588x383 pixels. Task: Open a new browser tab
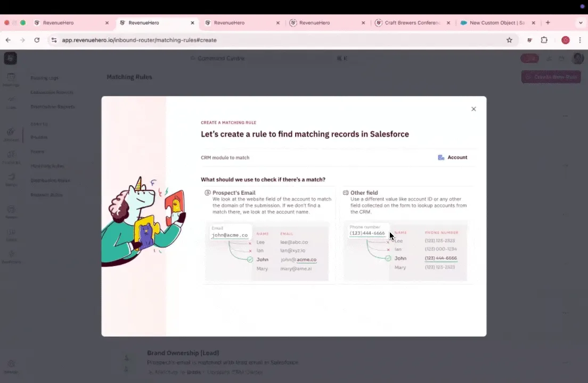(548, 22)
